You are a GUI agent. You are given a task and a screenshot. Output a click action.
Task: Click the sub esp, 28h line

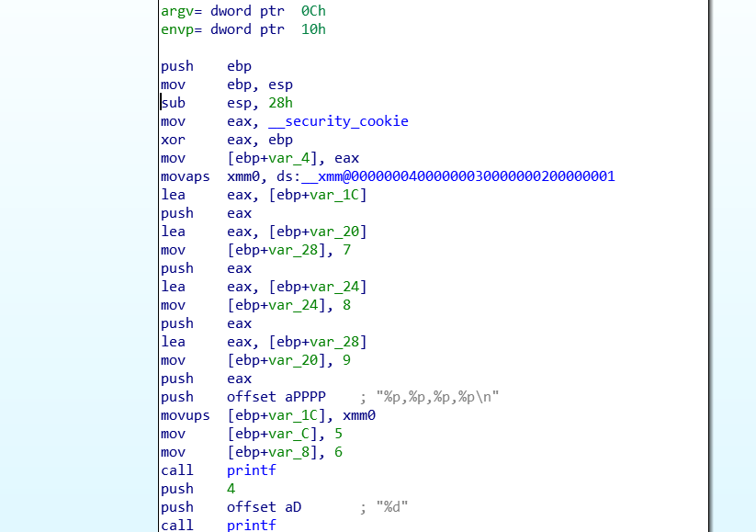click(227, 103)
